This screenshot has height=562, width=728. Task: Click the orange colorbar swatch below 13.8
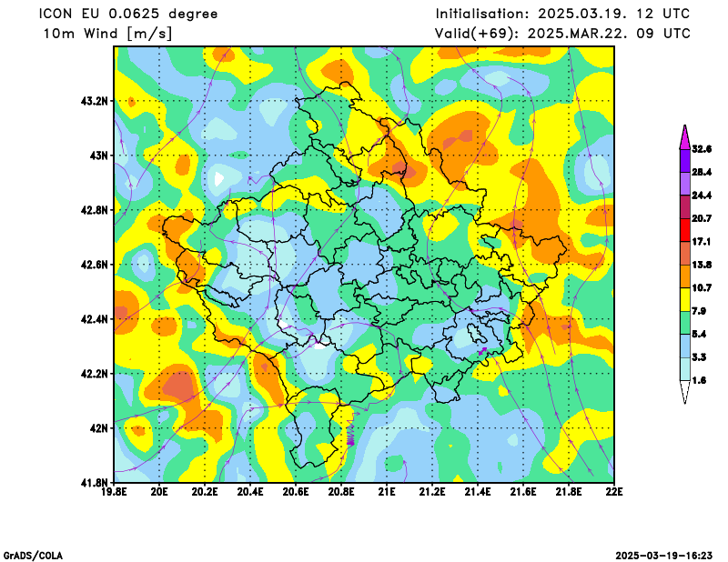[685, 276]
